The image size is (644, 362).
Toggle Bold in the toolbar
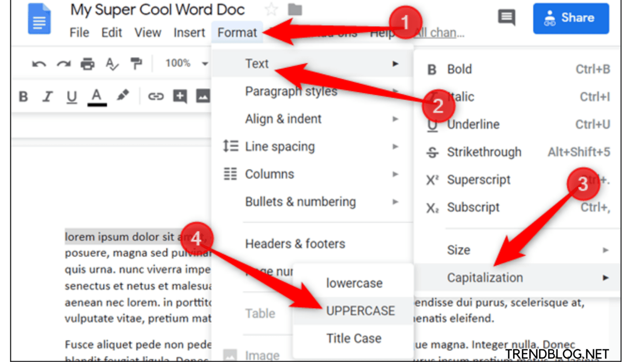[x=23, y=97]
